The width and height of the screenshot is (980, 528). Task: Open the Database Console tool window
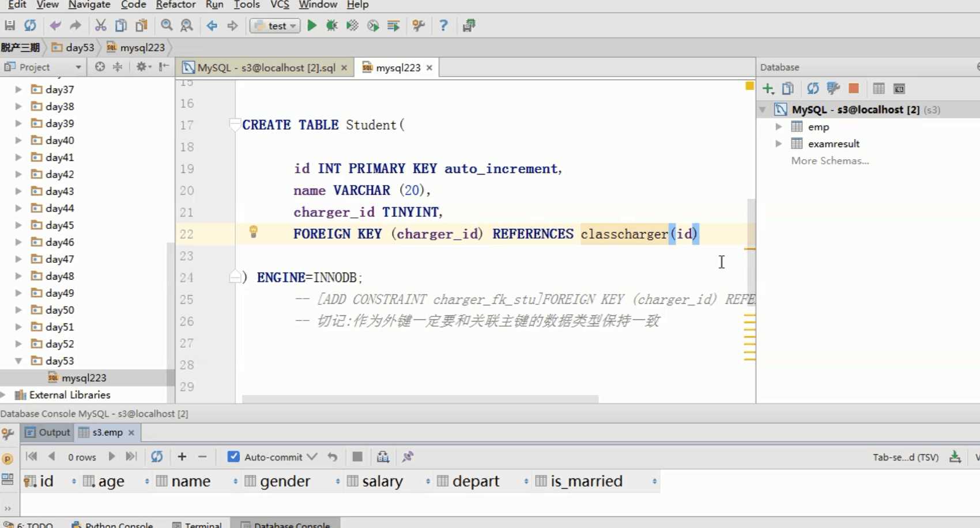(x=286, y=525)
